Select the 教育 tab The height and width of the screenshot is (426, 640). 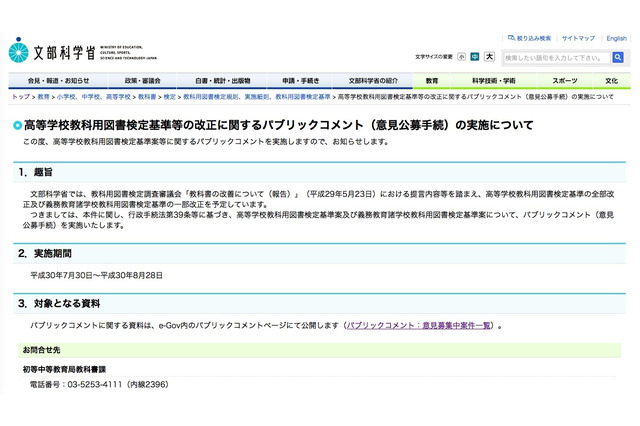point(432,81)
